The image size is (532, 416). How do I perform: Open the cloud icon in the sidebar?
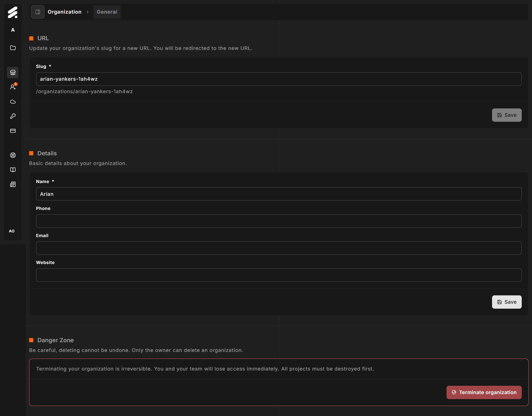point(13,102)
